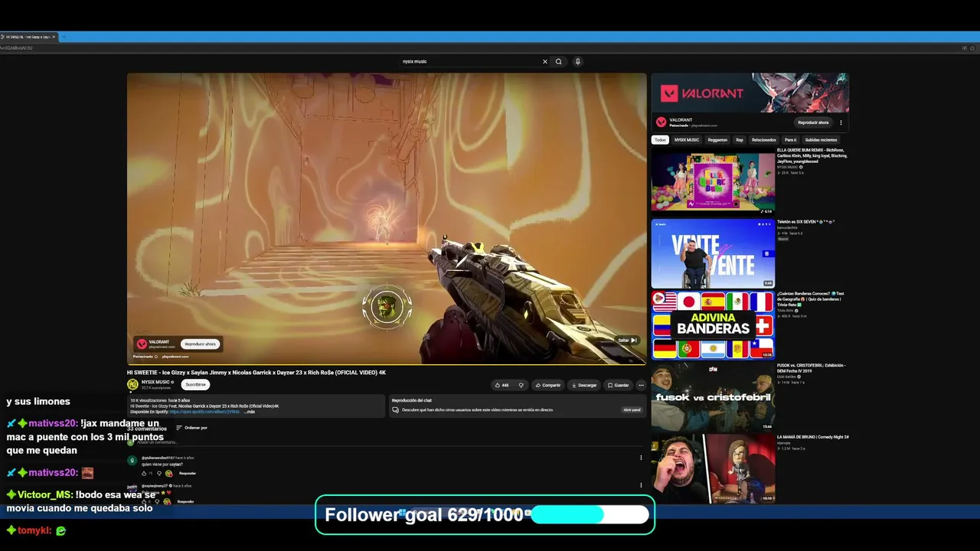The height and width of the screenshot is (551, 980).
Task: Expand the video description with '...más'
Action: [x=250, y=412]
